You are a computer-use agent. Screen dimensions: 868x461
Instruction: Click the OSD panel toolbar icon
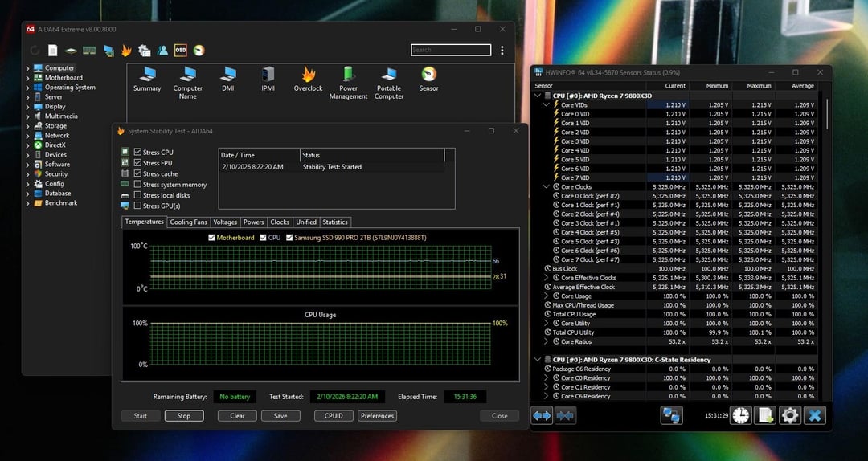181,51
